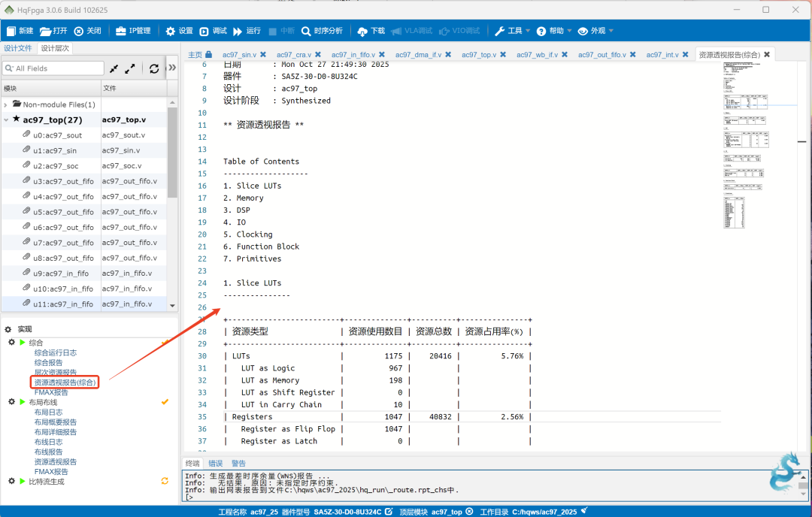Open the 综合报告 synthesis report link

50,362
